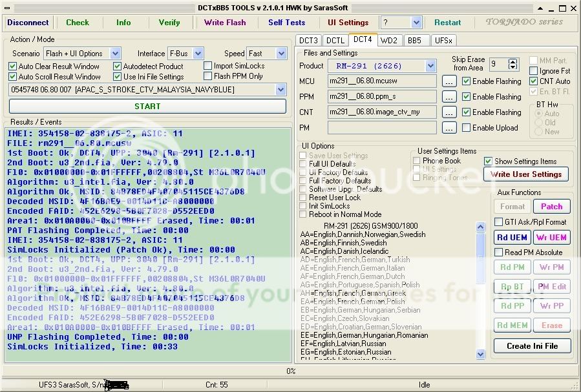Enable Import SimLocks checkbox
This screenshot has height=392, width=581.
pyautogui.click(x=208, y=65)
